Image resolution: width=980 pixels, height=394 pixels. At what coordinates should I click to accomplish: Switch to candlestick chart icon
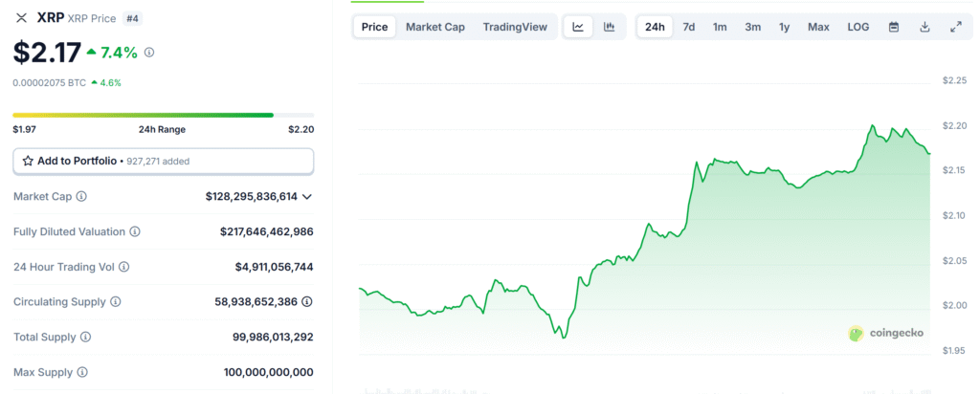point(609,27)
